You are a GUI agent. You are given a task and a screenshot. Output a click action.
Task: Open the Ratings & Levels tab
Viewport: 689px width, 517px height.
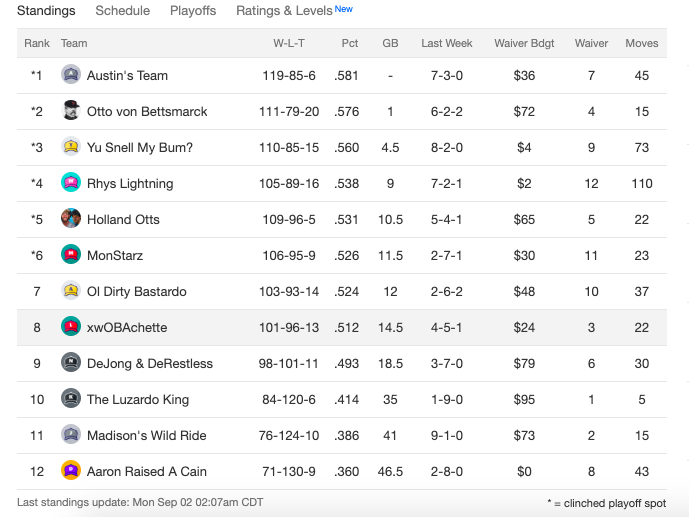[x=284, y=11]
